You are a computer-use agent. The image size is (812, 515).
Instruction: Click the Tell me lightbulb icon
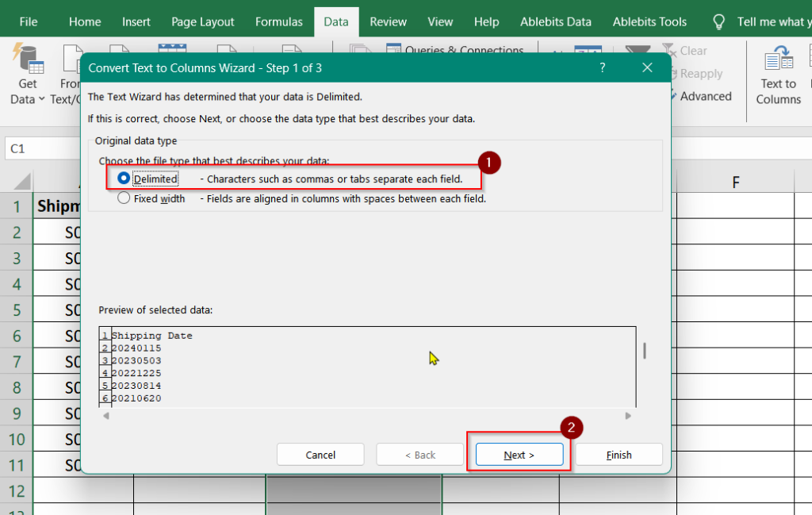click(718, 21)
